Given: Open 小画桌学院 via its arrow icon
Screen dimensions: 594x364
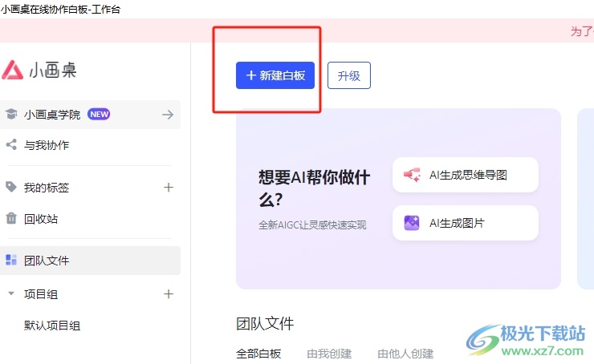Looking at the screenshot, I should tap(168, 115).
